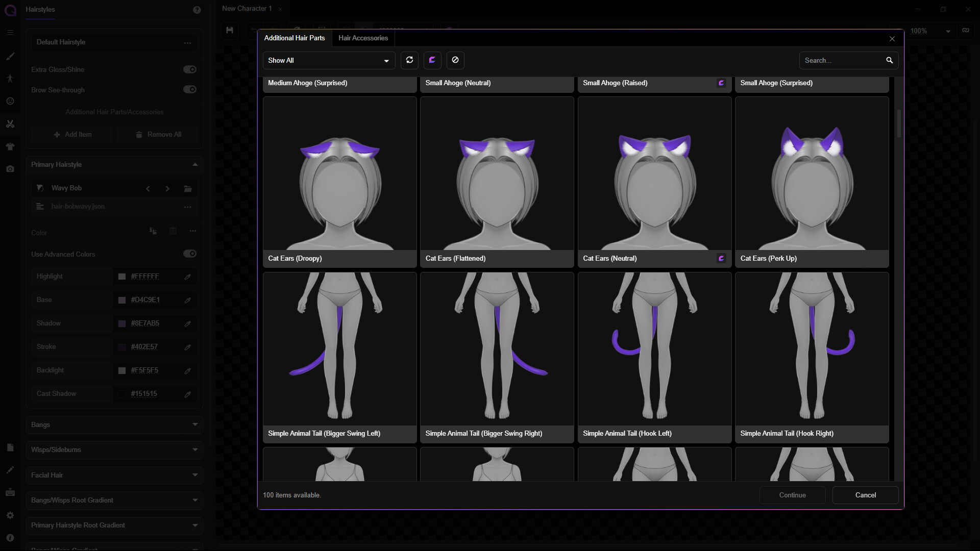980x551 pixels.
Task: Expand the Facial Hair section
Action: click(x=114, y=475)
